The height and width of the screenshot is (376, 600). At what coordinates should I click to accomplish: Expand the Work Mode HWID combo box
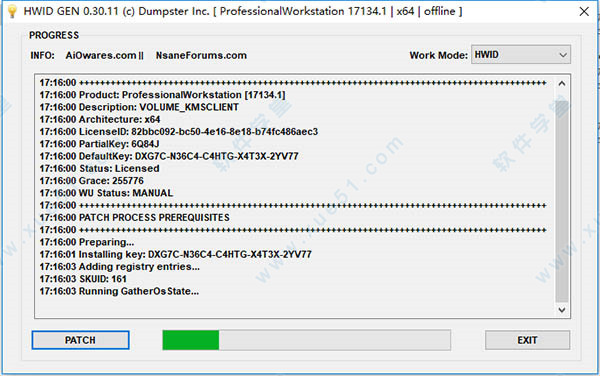pos(520,55)
